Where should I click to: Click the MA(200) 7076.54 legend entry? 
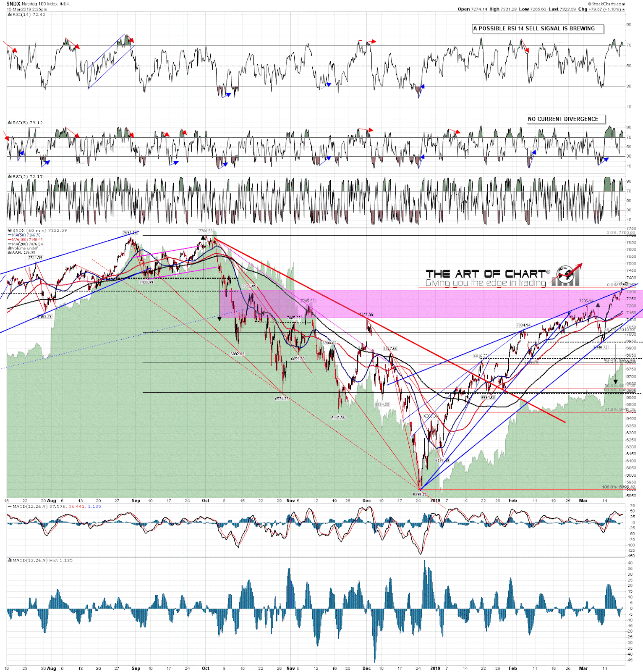(x=27, y=244)
